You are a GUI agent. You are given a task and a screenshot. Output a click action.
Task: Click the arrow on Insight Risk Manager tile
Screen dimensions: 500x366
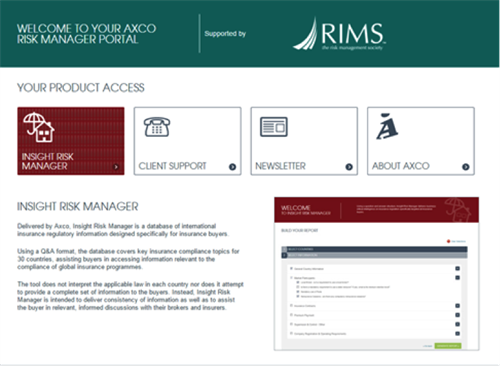pyautogui.click(x=116, y=167)
